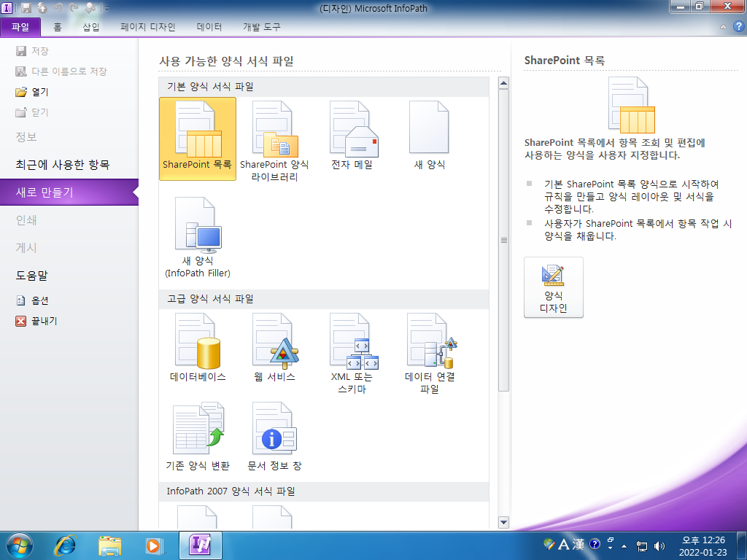747x560 pixels.
Task: Click the taskbar clock showing 오후 12:26
Action: tap(703, 545)
